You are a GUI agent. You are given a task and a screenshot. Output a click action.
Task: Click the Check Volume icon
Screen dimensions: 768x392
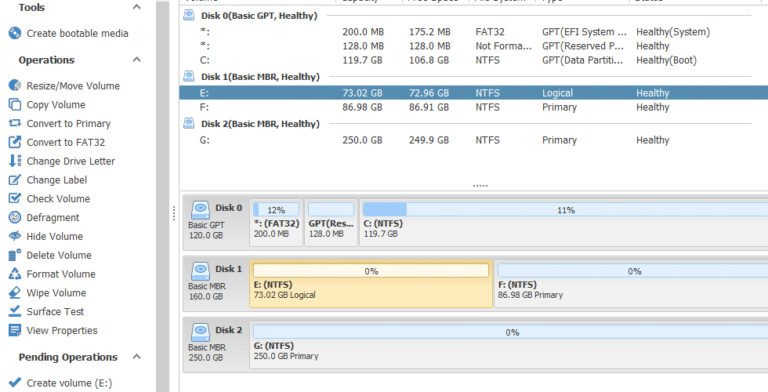tap(15, 198)
